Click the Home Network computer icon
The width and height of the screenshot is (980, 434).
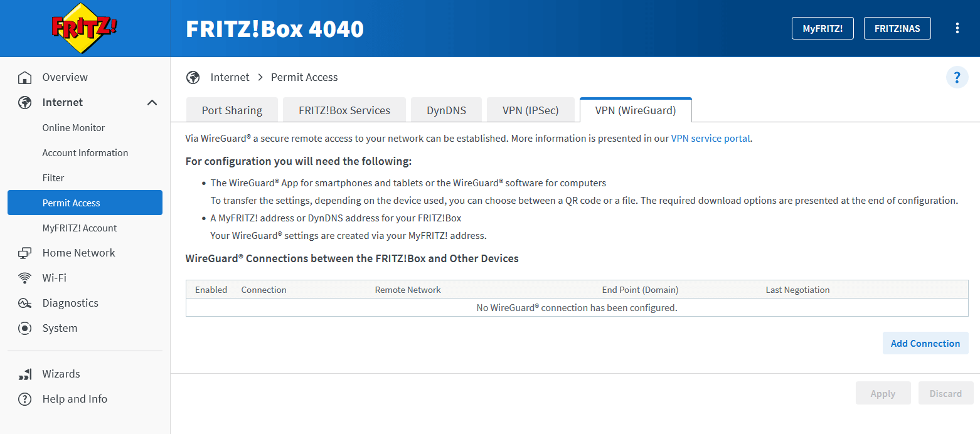point(24,253)
